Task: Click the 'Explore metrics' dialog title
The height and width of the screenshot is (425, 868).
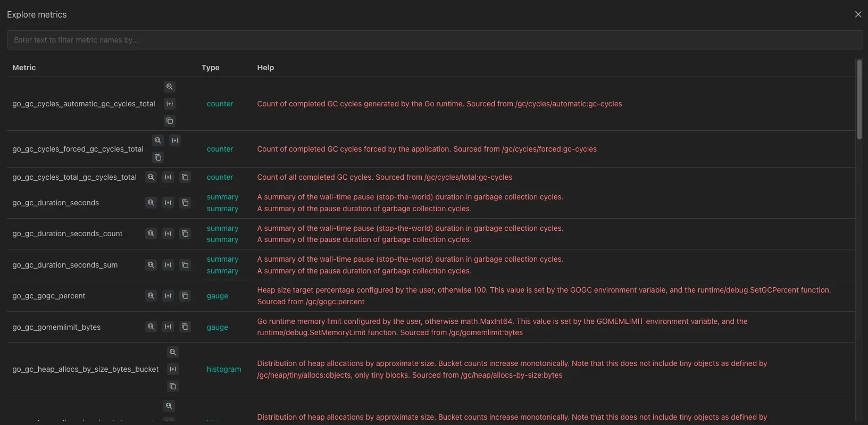Action: (37, 14)
